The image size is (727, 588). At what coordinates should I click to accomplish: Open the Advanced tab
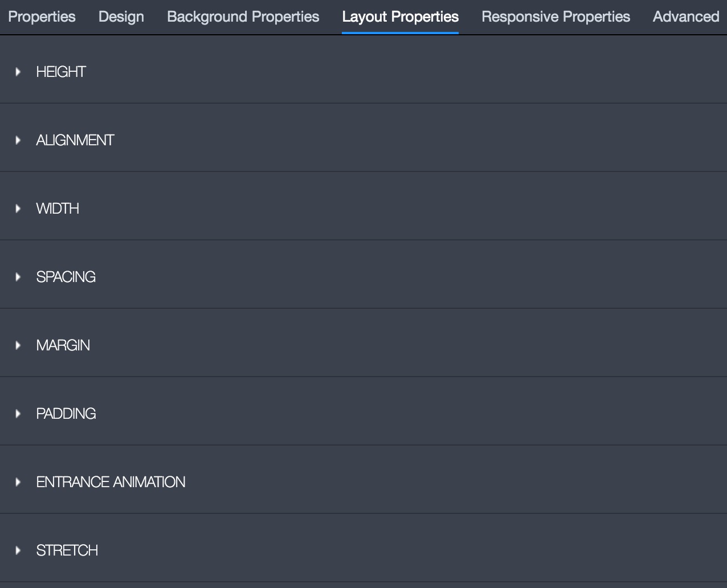pos(686,17)
